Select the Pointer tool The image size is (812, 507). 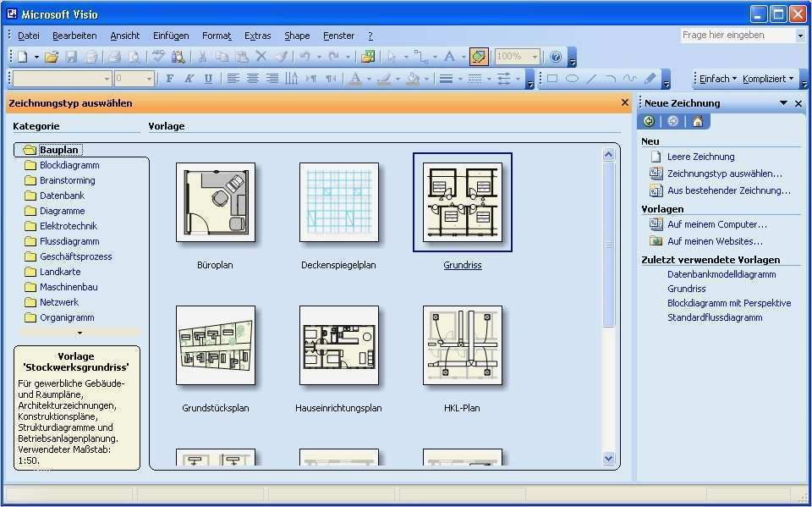coord(392,57)
